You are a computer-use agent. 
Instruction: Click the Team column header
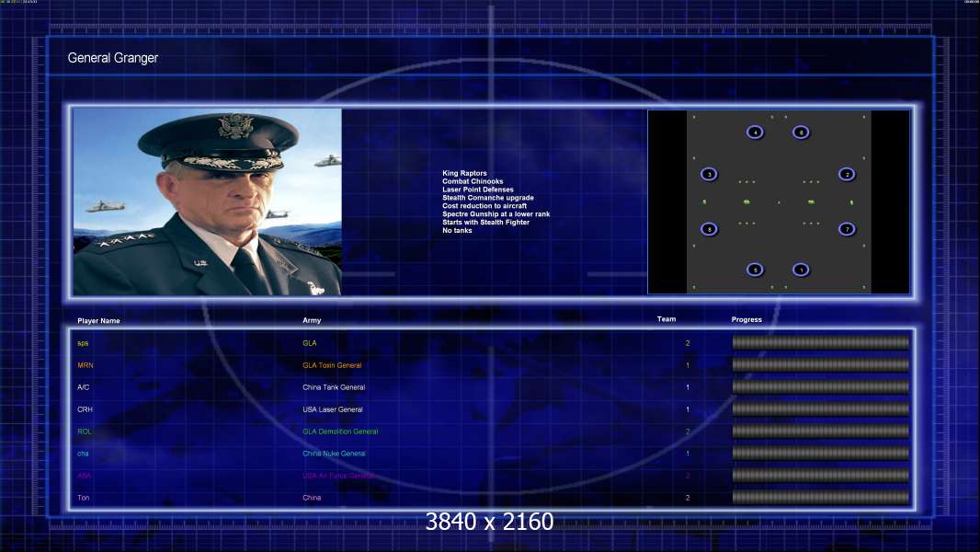point(667,319)
